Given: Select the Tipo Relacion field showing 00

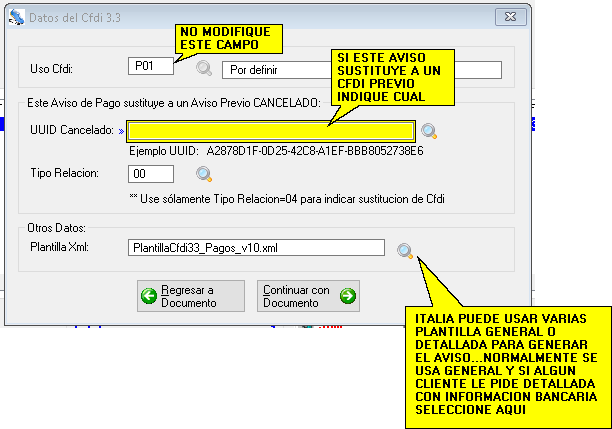Looking at the screenshot, I should (151, 174).
